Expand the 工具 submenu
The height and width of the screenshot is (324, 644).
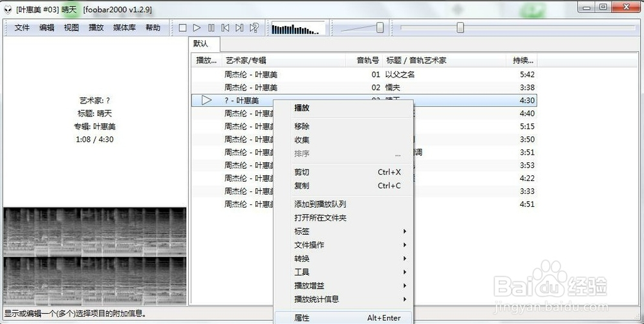point(343,272)
